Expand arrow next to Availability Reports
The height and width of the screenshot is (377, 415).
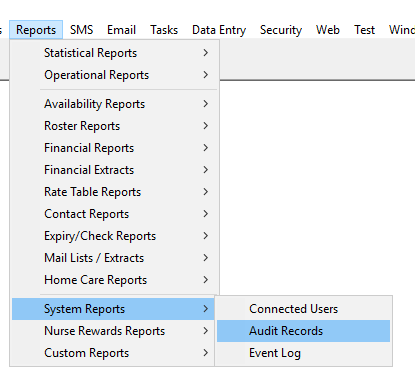[206, 104]
